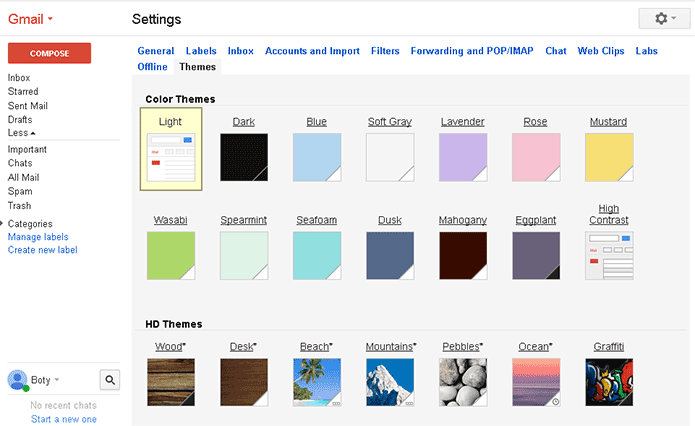Choose the Wood HD theme thumbnail
The image size is (695, 426).
171,383
